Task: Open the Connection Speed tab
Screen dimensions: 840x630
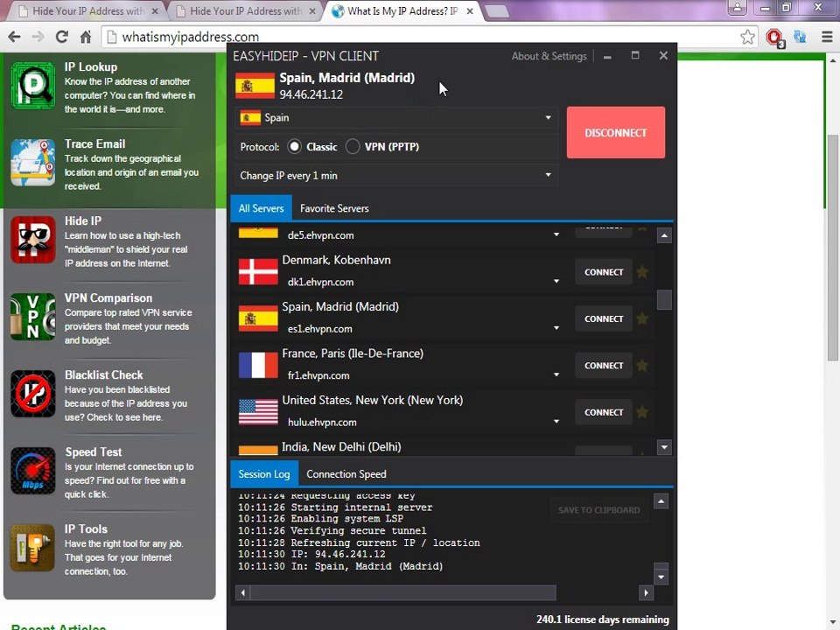Action: click(346, 474)
